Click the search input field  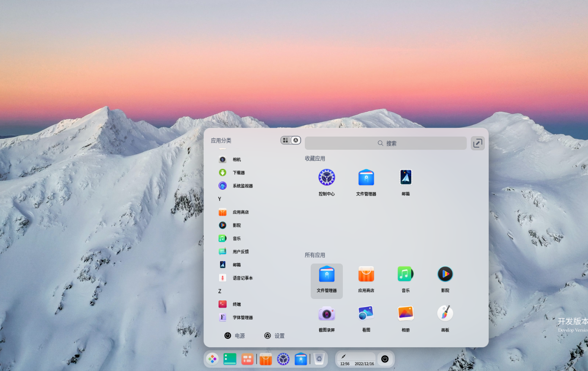pos(385,143)
